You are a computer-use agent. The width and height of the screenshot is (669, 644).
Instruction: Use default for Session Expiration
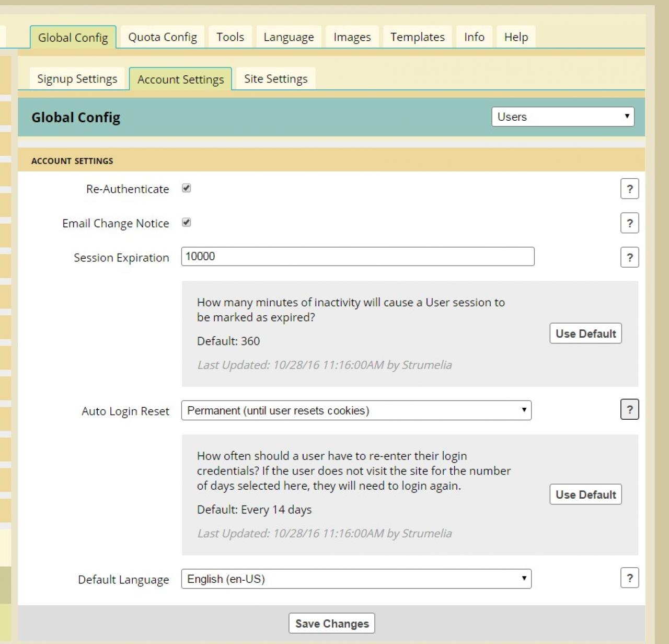pyautogui.click(x=585, y=333)
